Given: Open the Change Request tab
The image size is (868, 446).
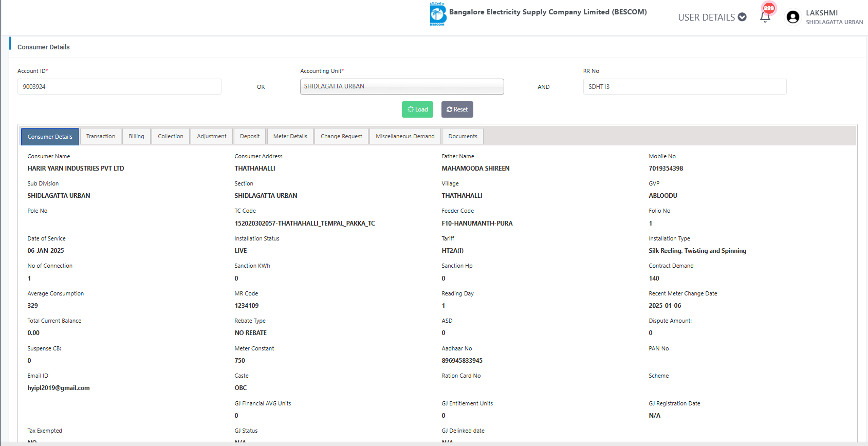Looking at the screenshot, I should [342, 136].
